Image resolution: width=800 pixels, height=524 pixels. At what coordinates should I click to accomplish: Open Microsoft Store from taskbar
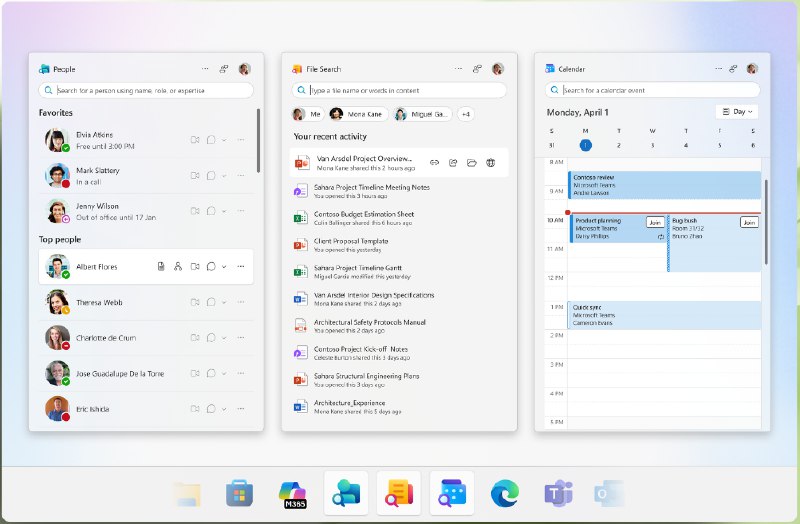click(x=240, y=493)
